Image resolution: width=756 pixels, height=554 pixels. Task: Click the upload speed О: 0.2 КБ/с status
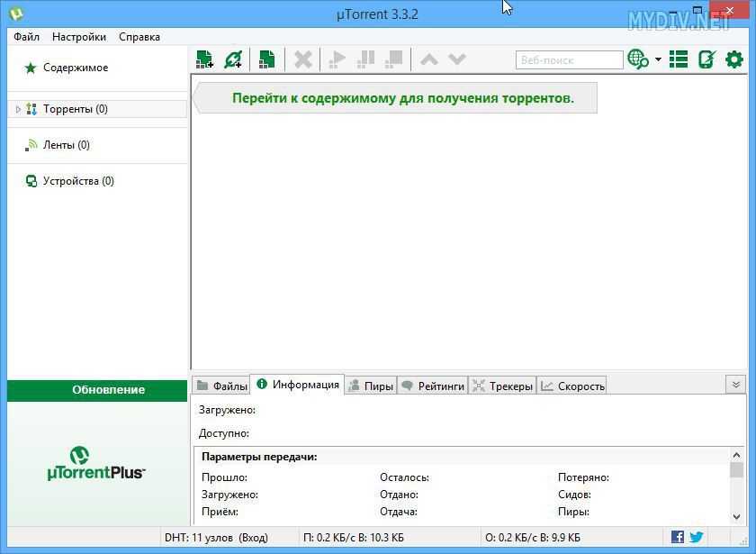pyautogui.click(x=533, y=537)
